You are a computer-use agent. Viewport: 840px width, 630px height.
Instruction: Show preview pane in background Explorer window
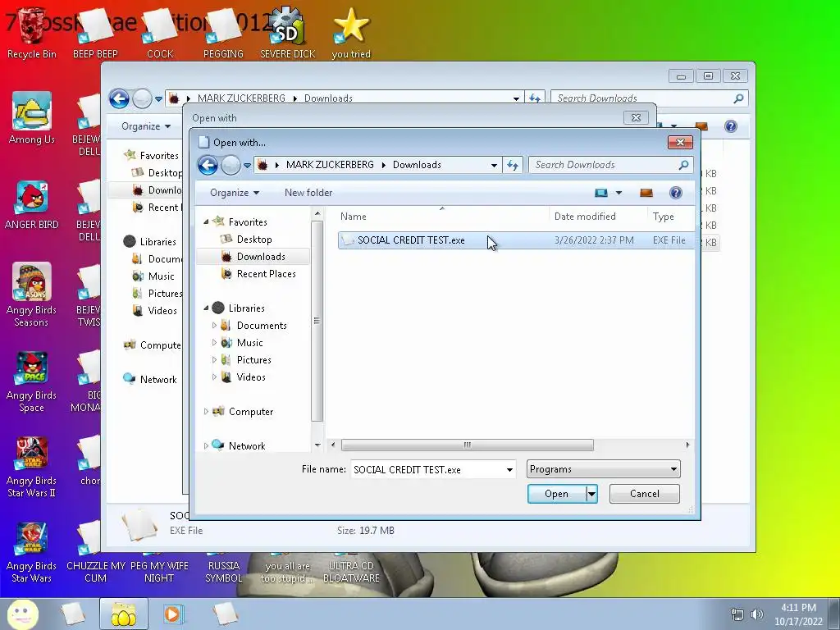tap(701, 126)
